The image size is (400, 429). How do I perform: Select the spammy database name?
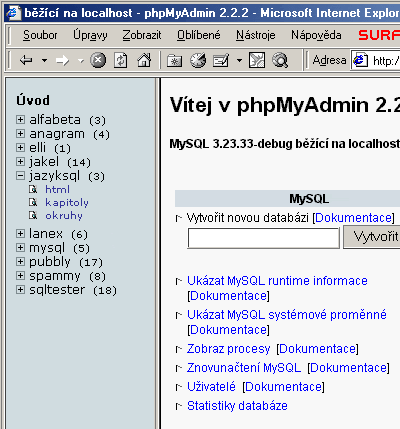pyautogui.click(x=55, y=276)
